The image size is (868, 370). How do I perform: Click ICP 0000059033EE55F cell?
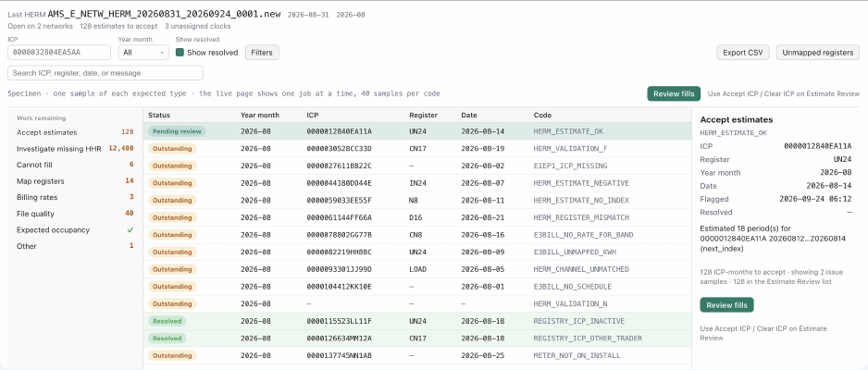340,200
